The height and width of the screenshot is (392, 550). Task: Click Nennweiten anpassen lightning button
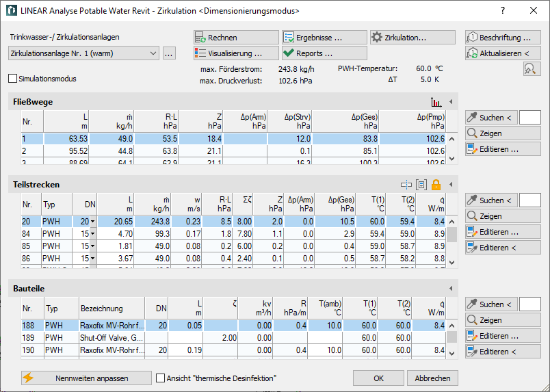coord(86,378)
